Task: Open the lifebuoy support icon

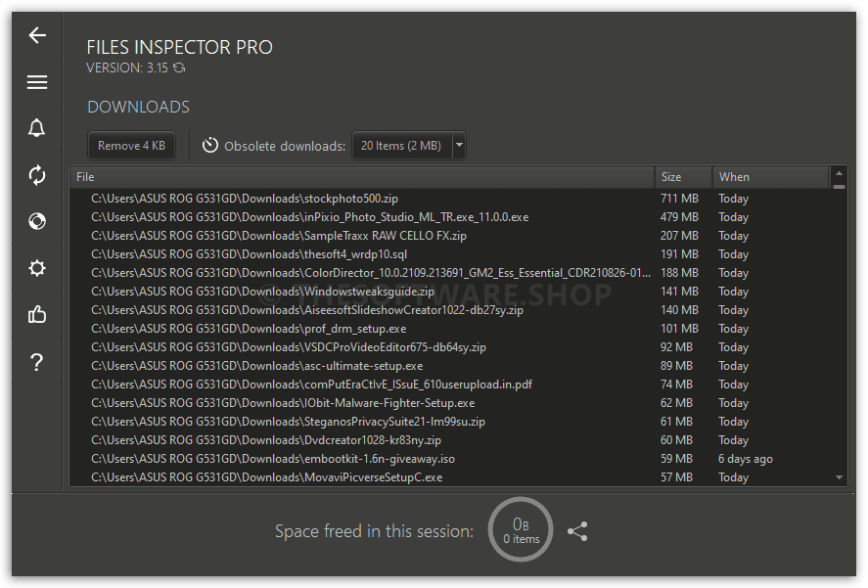Action: pos(37,221)
